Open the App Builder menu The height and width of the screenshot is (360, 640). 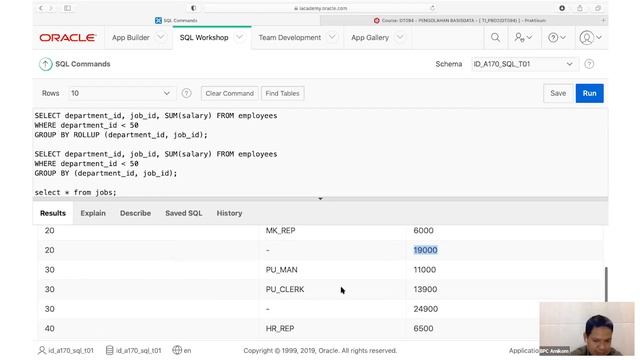point(131,38)
